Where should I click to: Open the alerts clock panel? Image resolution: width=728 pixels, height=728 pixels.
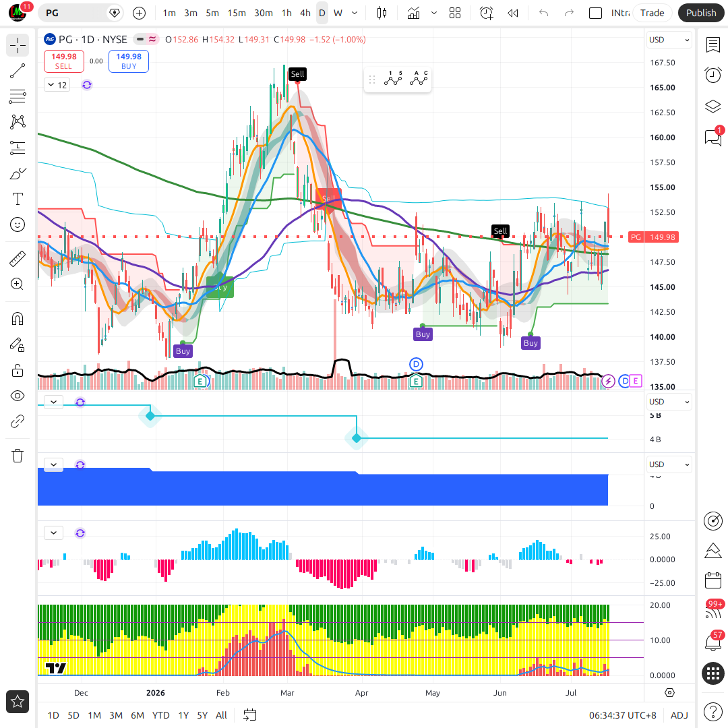712,75
